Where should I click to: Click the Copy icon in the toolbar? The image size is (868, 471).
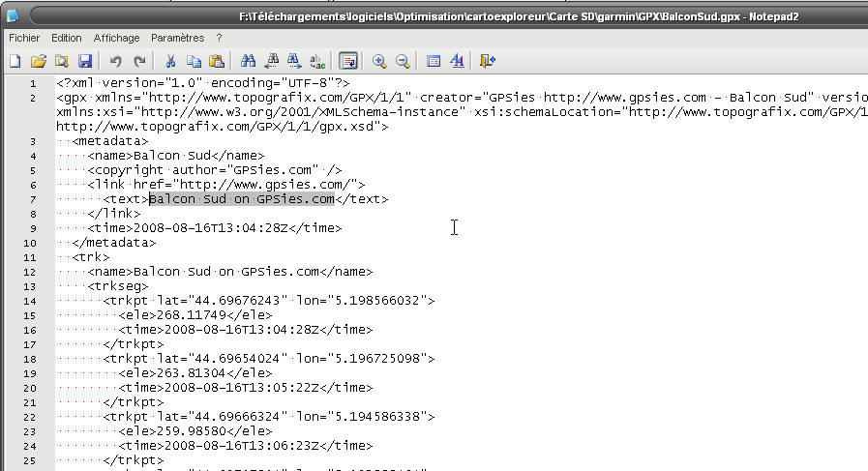[x=194, y=61]
